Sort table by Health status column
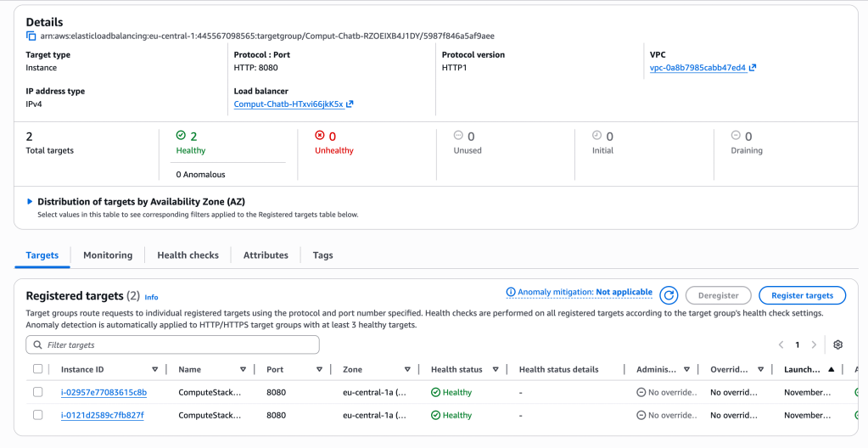The height and width of the screenshot is (448, 868). click(x=495, y=370)
